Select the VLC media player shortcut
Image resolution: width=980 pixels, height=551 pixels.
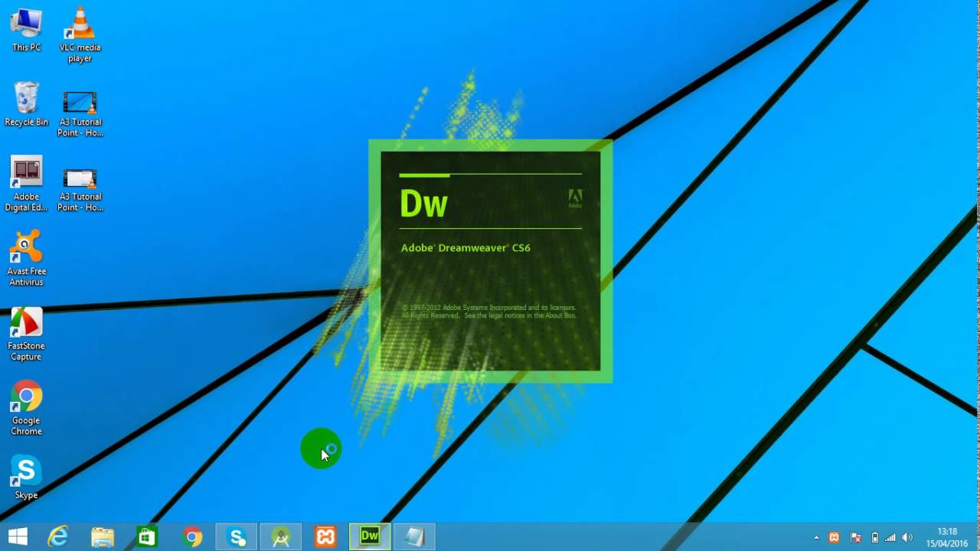(x=80, y=34)
